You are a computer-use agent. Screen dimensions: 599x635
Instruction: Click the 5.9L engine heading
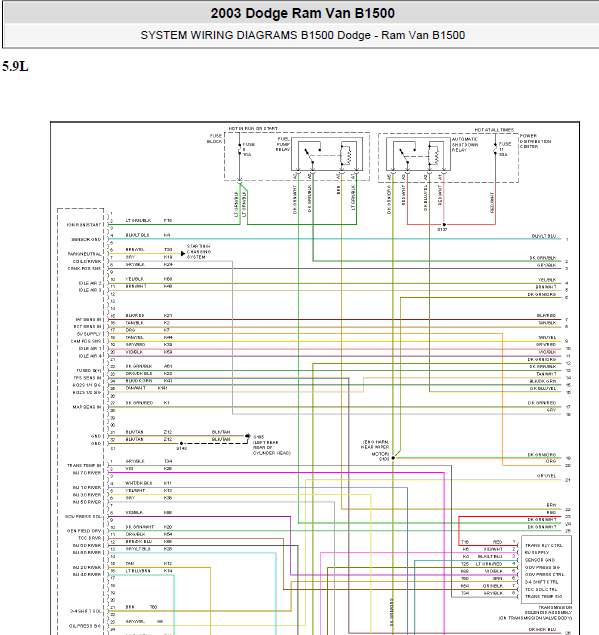tap(15, 66)
